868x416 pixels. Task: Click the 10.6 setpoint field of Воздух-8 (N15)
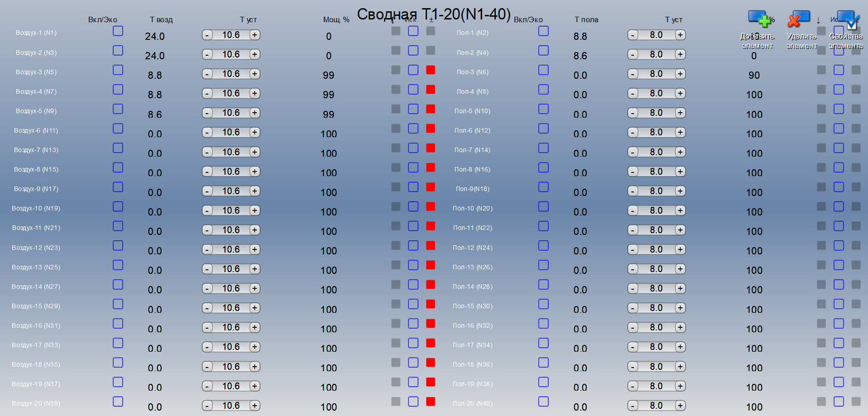231,172
